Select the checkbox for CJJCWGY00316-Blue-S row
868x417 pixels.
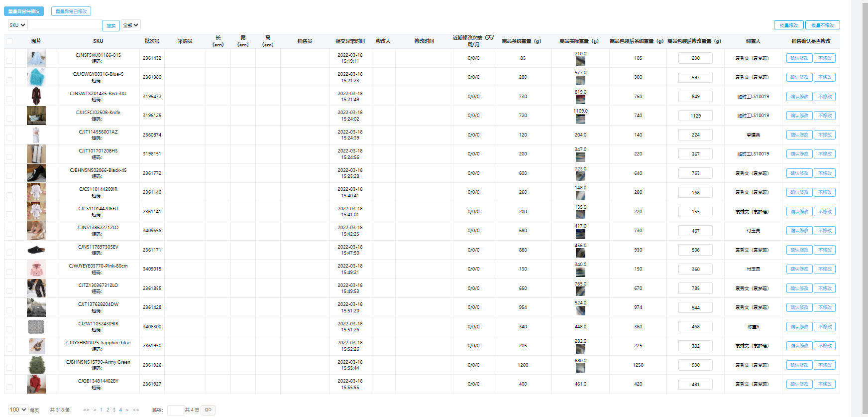pyautogui.click(x=9, y=80)
